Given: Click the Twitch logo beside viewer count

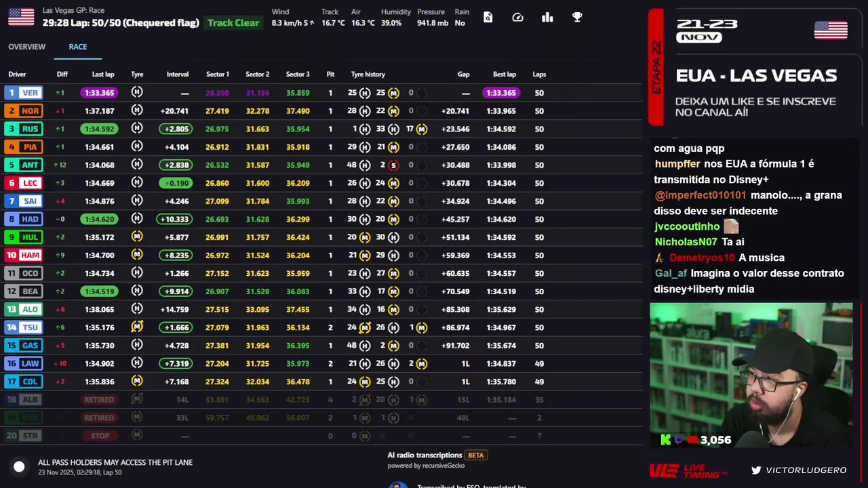Looking at the screenshot, I should (679, 440).
